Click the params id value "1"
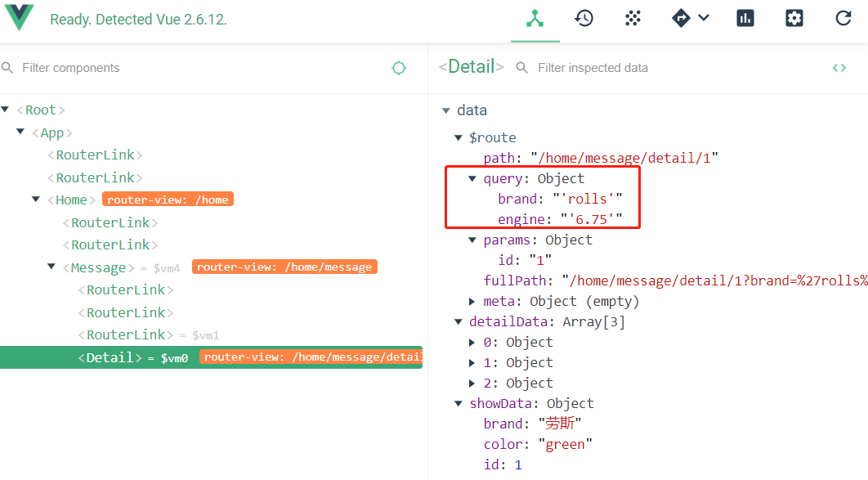 pyautogui.click(x=540, y=260)
